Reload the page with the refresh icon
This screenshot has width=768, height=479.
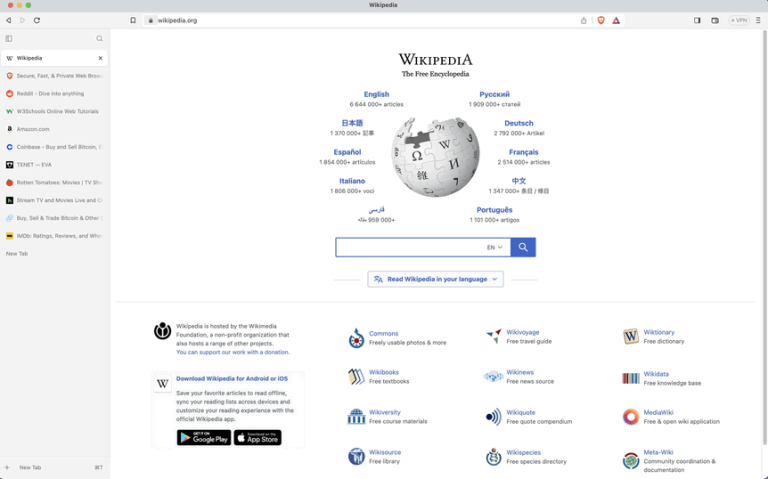click(x=37, y=21)
